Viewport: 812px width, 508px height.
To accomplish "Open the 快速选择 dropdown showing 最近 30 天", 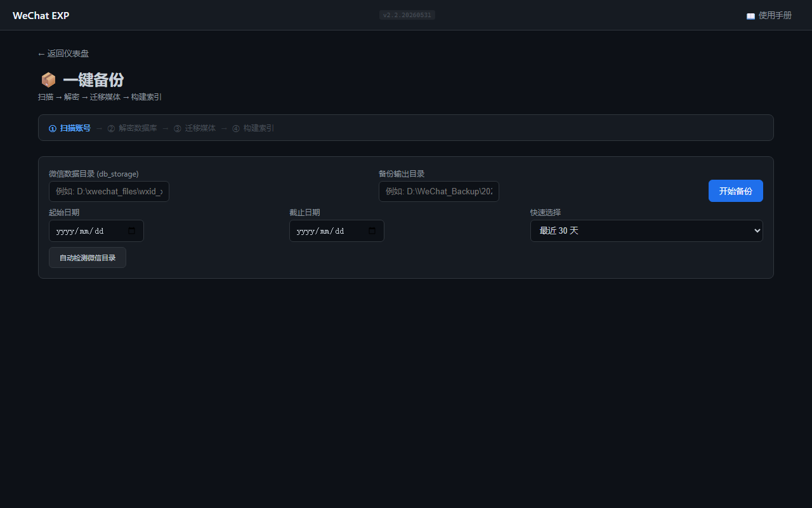I will pyautogui.click(x=646, y=231).
